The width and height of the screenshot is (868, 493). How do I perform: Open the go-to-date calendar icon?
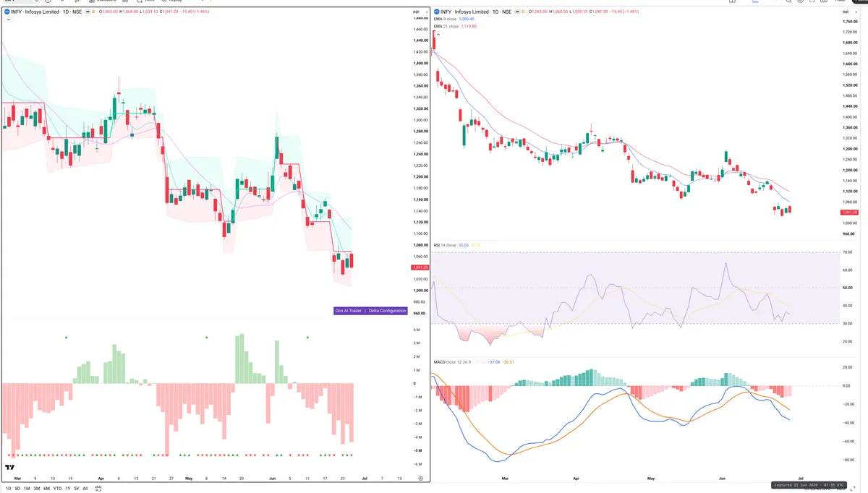point(98,489)
